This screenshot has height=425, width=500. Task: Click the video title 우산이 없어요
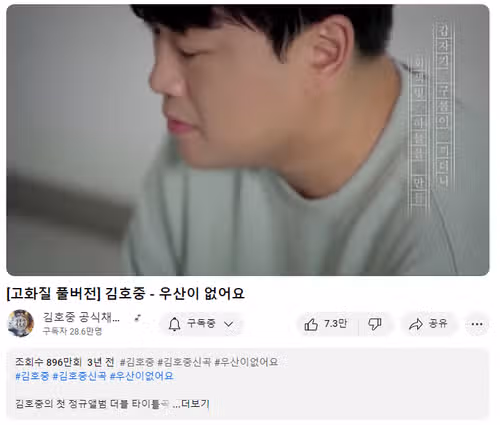click(202, 294)
